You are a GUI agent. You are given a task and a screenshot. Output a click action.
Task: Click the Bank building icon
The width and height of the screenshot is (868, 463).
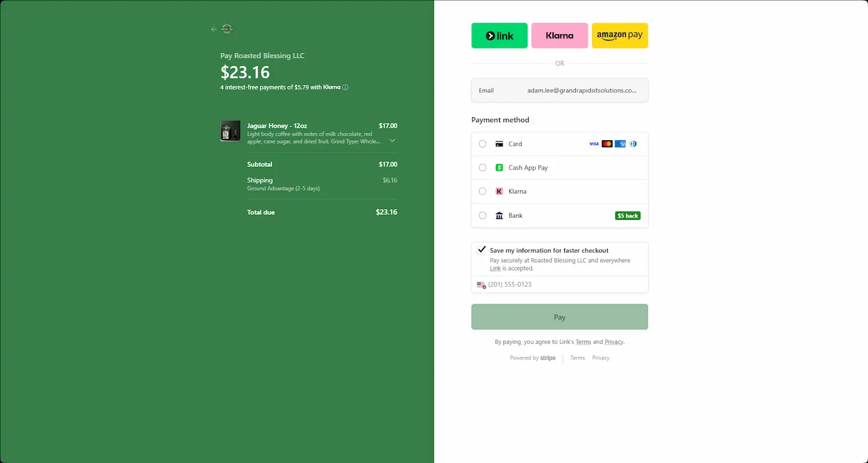[499, 216]
